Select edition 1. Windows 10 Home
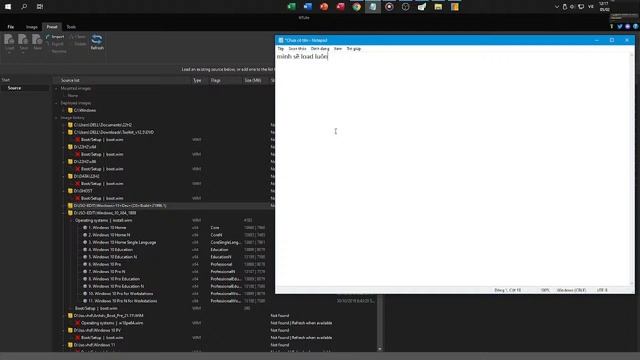 click(107, 228)
